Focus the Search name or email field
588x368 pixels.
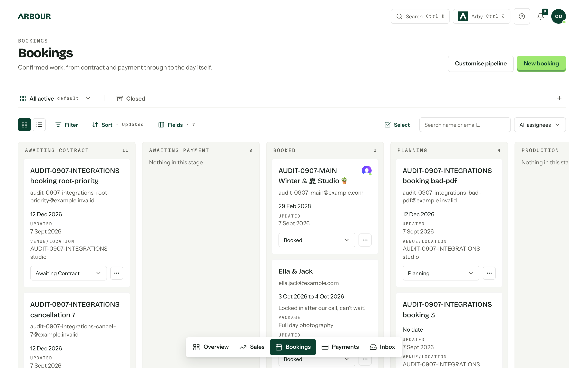[x=465, y=125]
